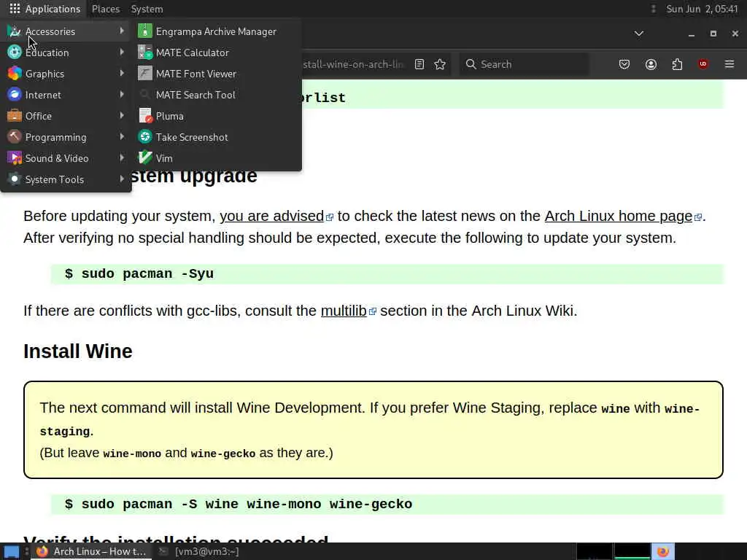Click the Sound & Video icon

[x=15, y=158]
